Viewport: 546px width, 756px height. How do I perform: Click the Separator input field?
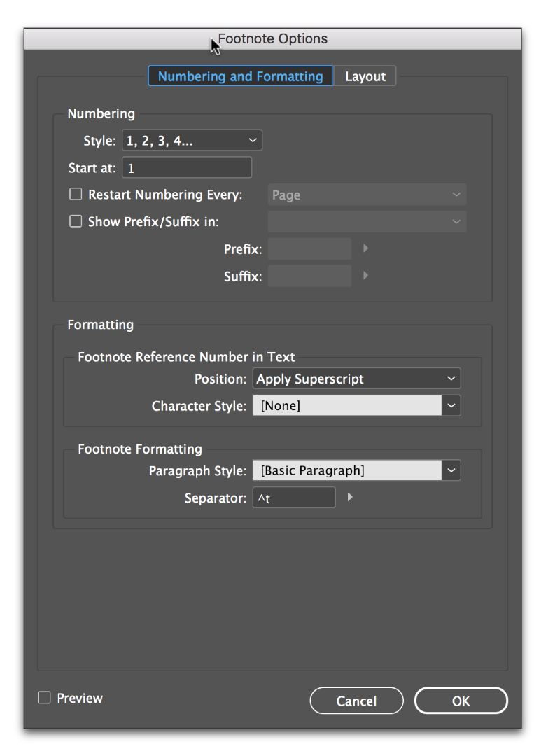(x=294, y=497)
